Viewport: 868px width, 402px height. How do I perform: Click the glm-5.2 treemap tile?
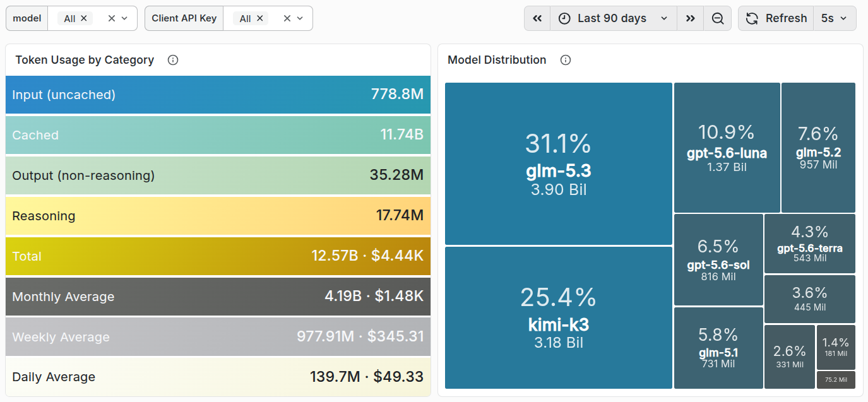(x=818, y=148)
